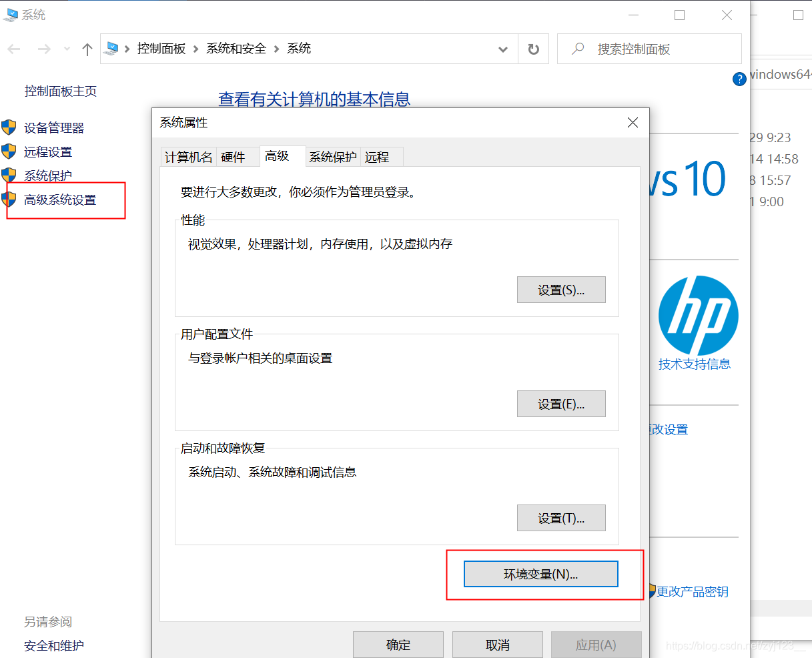Click the 设备管理器 shield icon
Viewport: 812px width, 658px height.
click(9, 127)
